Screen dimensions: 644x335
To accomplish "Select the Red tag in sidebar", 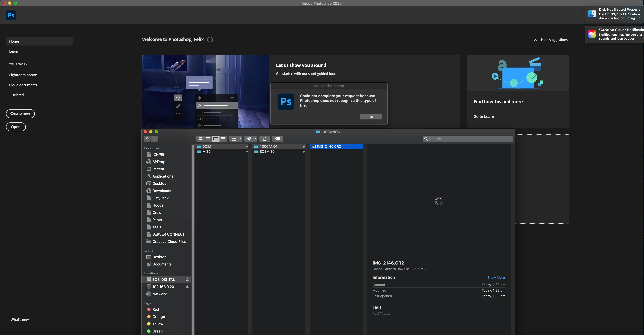I will [x=156, y=309].
